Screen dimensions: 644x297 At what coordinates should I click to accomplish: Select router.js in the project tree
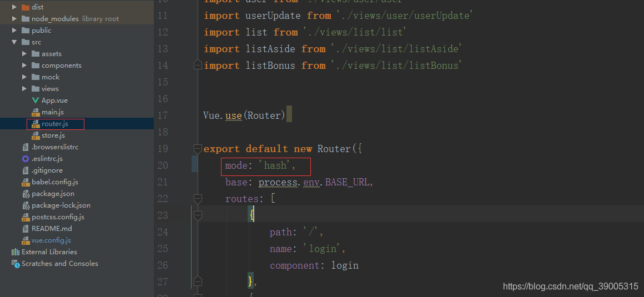click(x=54, y=124)
